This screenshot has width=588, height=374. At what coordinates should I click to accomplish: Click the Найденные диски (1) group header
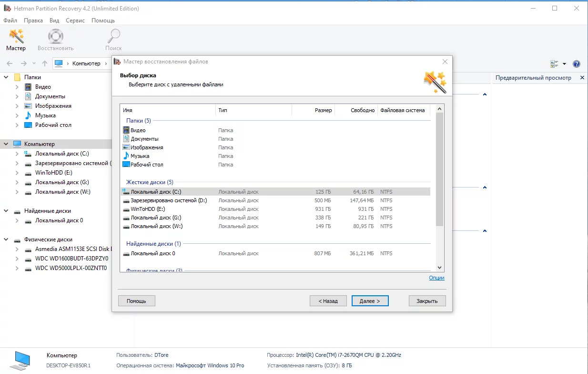(x=153, y=244)
